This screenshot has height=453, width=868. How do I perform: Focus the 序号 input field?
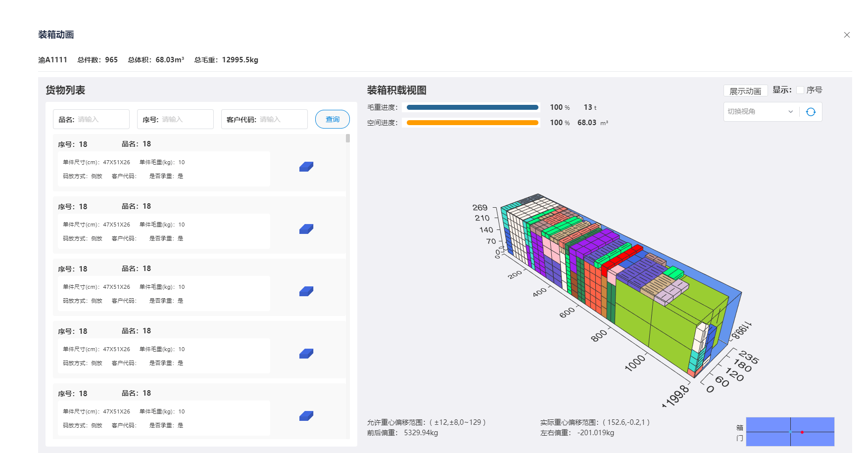(175, 119)
